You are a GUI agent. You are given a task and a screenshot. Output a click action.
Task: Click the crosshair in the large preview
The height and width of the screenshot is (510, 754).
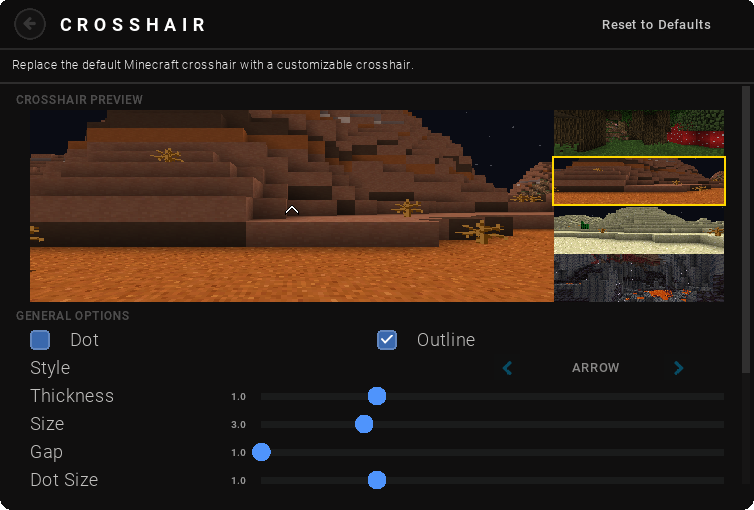(292, 210)
